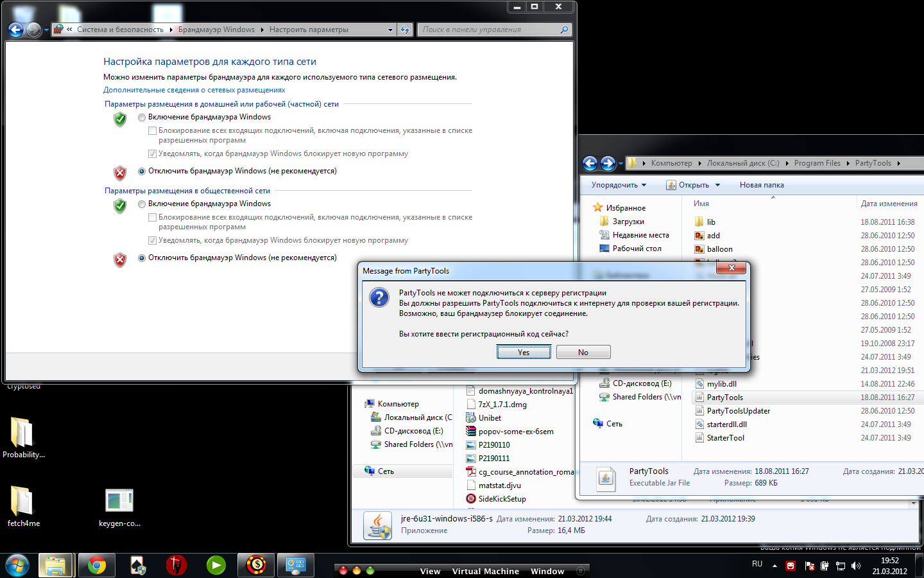This screenshot has height=578, width=924.
Task: Click 'Новая папка' in explorer toolbar
Action: [x=762, y=185]
